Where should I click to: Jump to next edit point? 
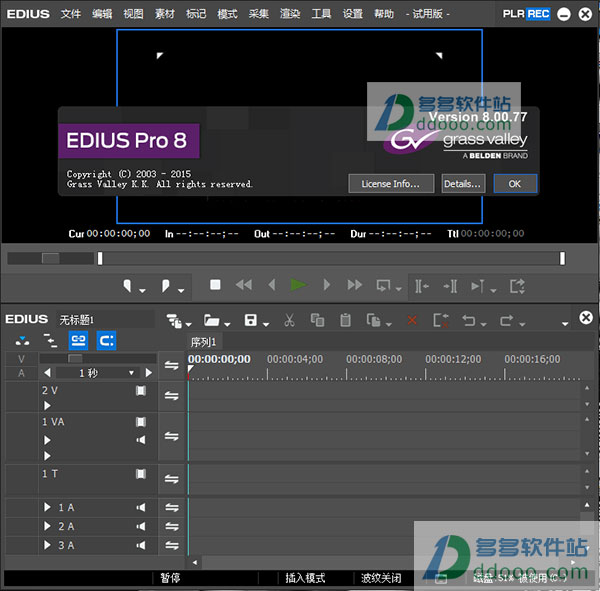tap(450, 286)
